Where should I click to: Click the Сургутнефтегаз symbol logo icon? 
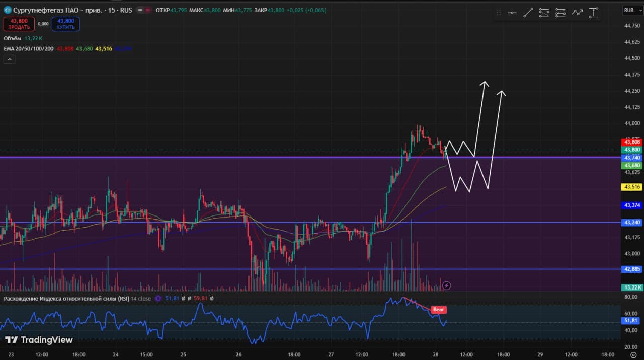point(8,10)
